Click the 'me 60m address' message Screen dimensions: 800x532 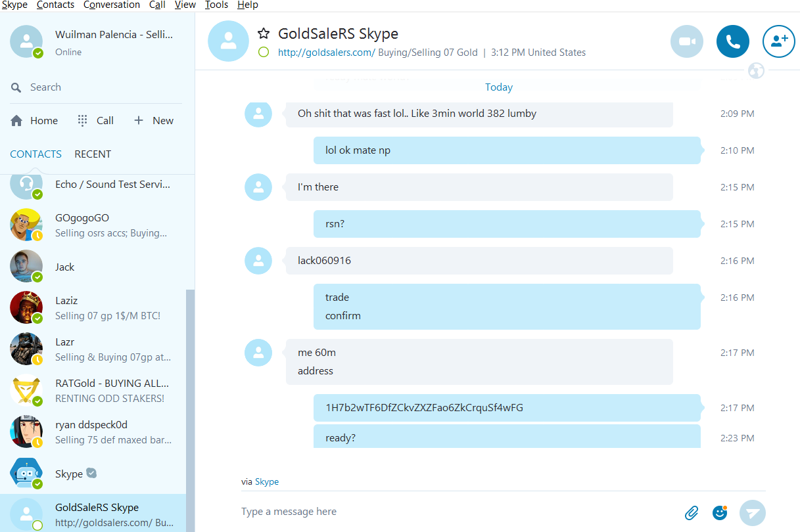(479, 362)
